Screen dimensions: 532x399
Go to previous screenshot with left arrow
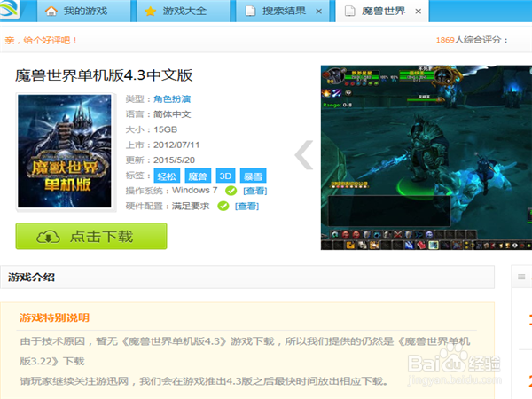point(304,154)
